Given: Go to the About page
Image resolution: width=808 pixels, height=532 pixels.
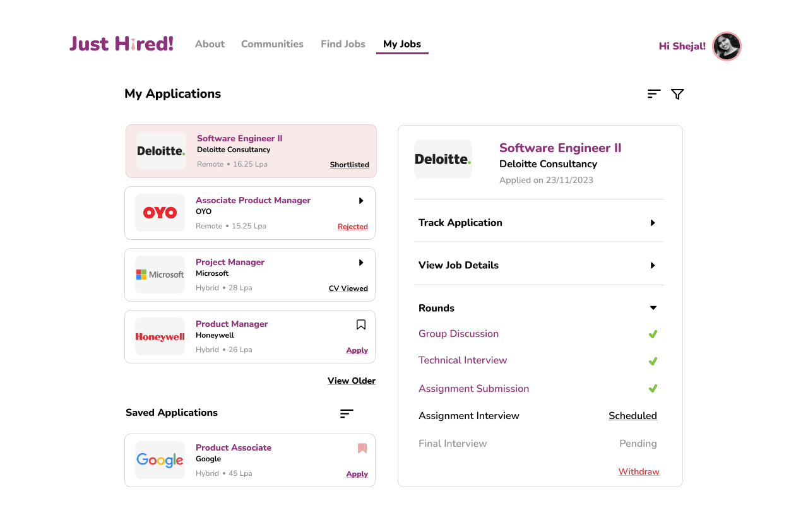Looking at the screenshot, I should (x=210, y=44).
